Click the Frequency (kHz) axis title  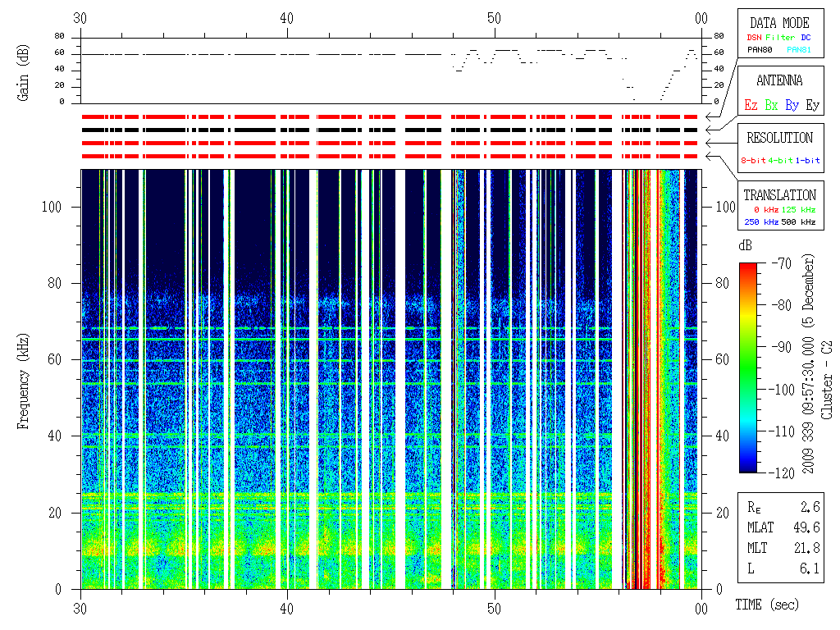24,378
